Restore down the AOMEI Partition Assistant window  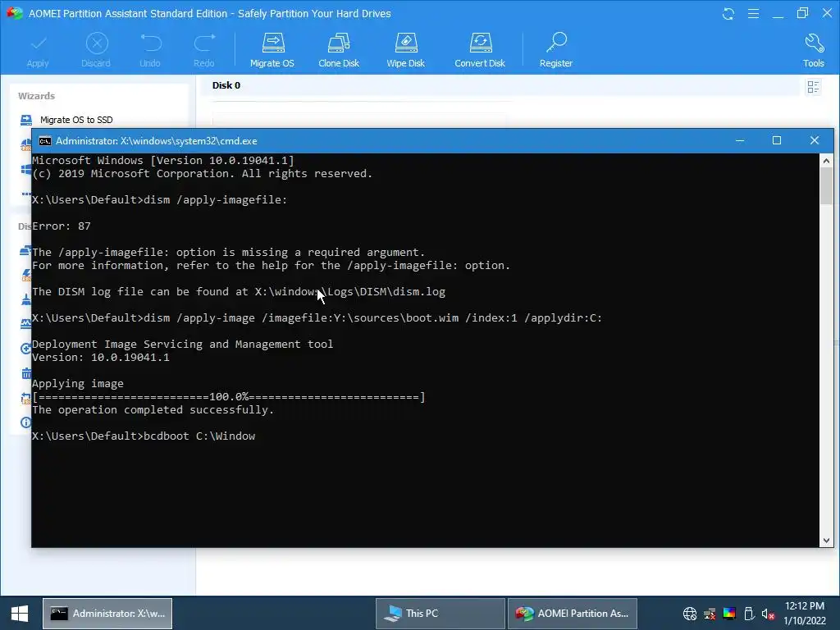click(802, 13)
